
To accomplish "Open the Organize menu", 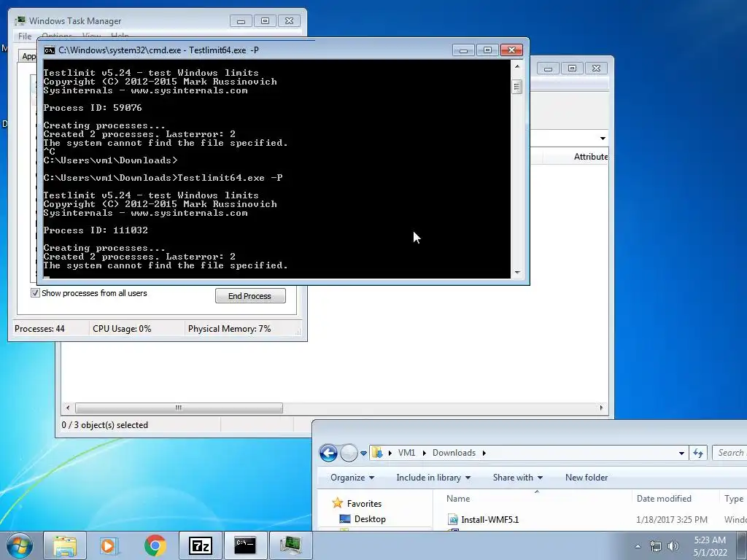I will click(x=352, y=478).
